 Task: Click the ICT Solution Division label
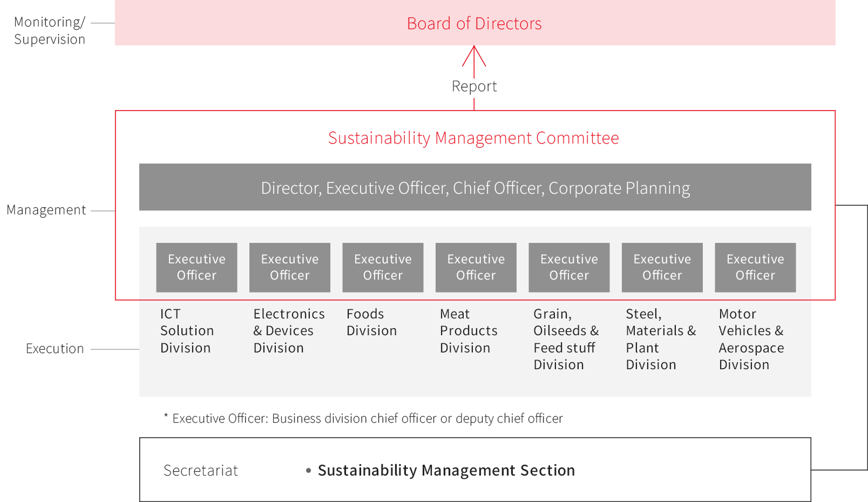point(187,331)
